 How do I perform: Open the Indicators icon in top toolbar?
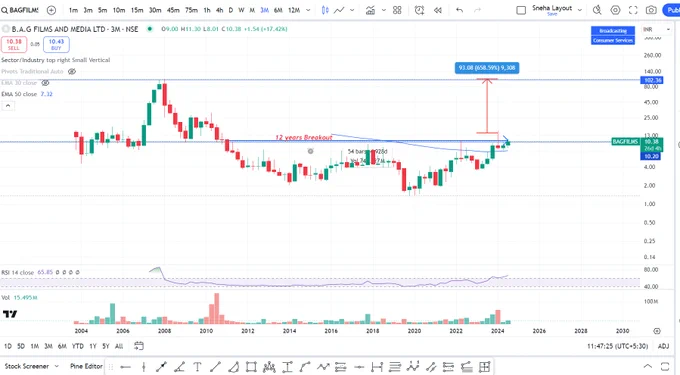coord(370,10)
